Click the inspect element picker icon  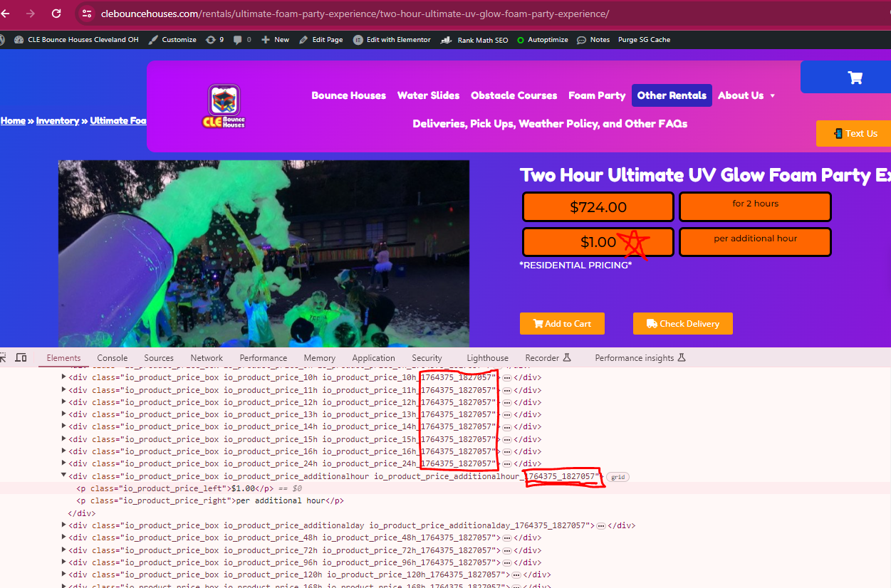[x=4, y=357]
